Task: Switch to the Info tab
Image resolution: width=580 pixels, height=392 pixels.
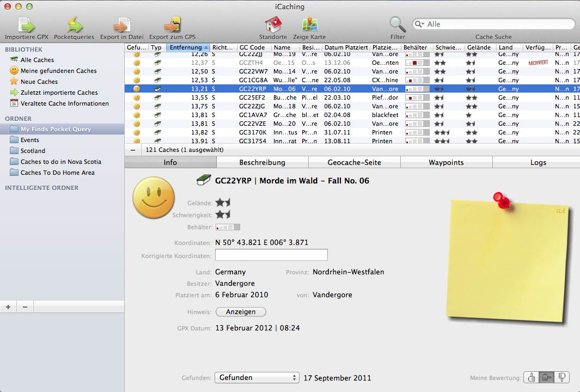Action: coord(170,162)
